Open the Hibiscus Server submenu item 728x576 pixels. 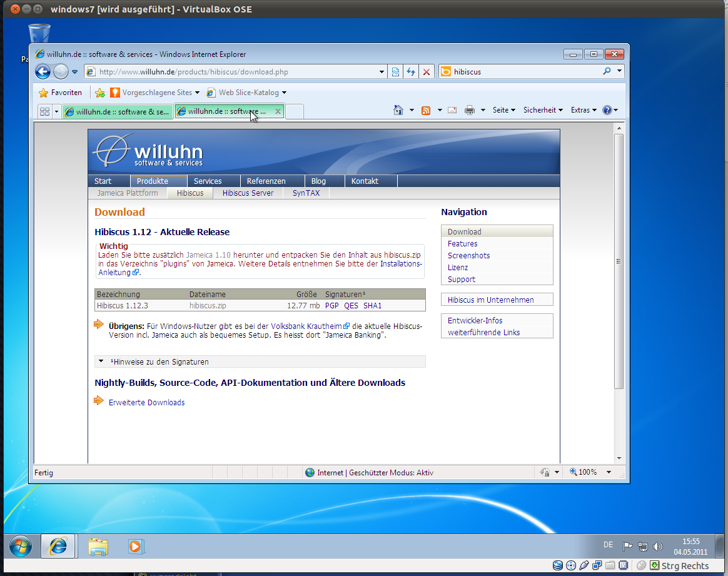[248, 193]
